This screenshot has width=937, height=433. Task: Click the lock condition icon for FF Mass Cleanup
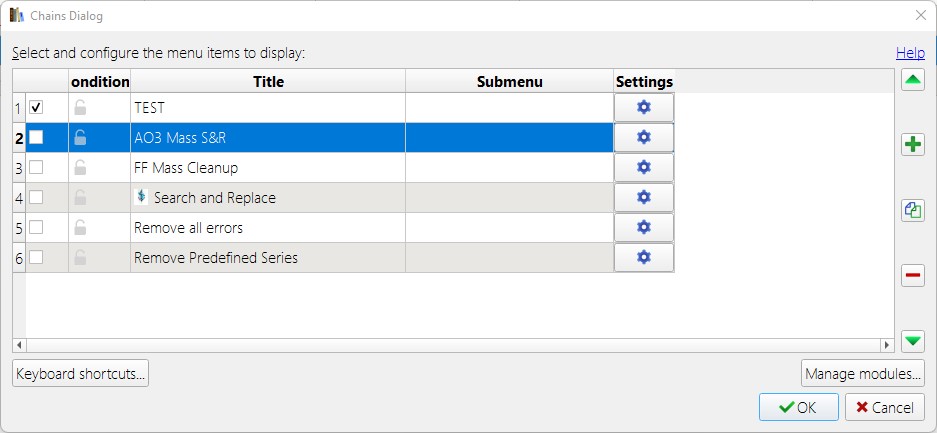[81, 167]
